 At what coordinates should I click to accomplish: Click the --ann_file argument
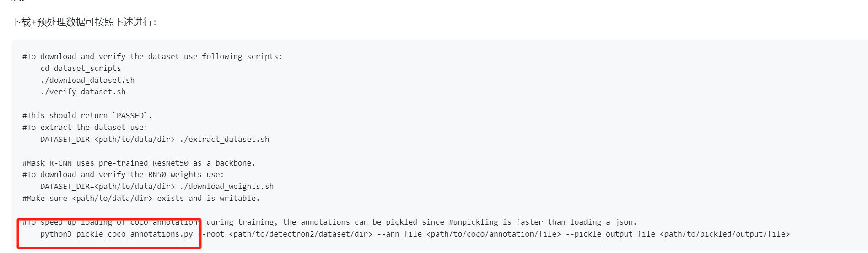point(399,234)
